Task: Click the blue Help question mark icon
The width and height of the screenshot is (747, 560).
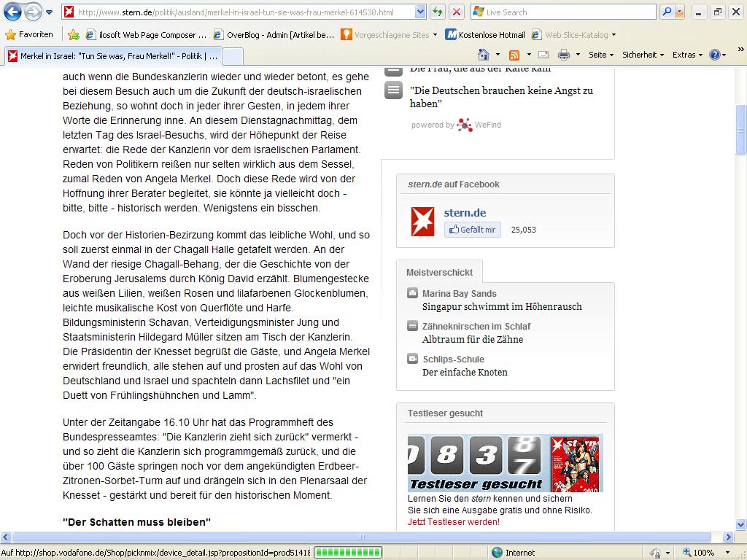Action: [x=715, y=55]
